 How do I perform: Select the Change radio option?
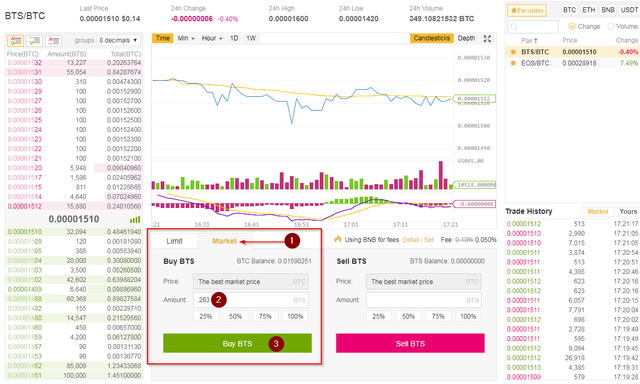572,26
